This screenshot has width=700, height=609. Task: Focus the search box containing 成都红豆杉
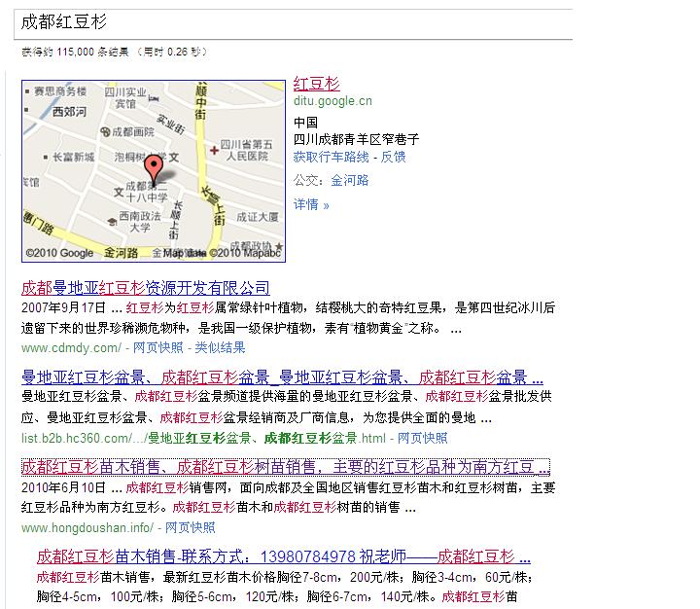click(292, 20)
